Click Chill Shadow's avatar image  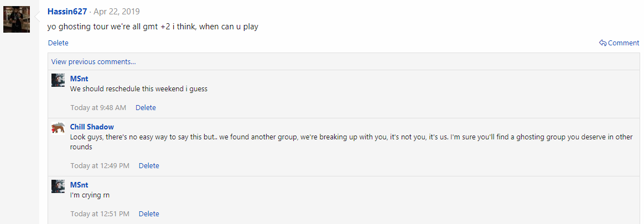click(x=58, y=128)
